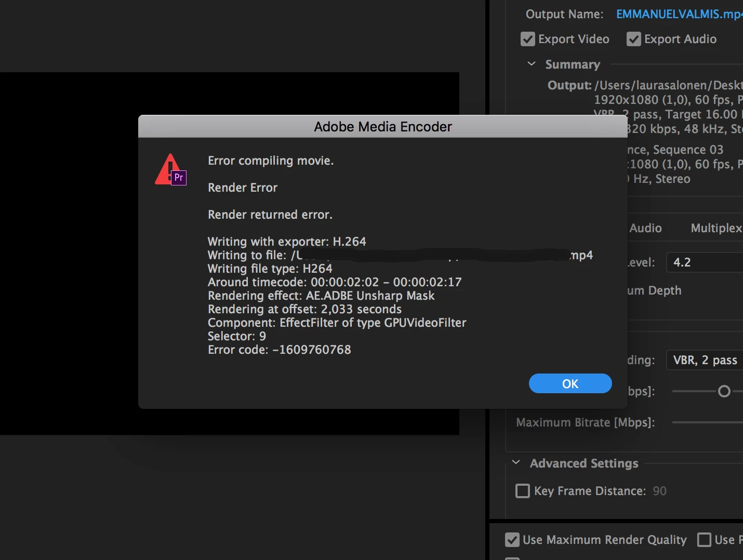The height and width of the screenshot is (560, 743).
Task: Disable Use Maximum Render Quality checkbox
Action: pos(512,540)
